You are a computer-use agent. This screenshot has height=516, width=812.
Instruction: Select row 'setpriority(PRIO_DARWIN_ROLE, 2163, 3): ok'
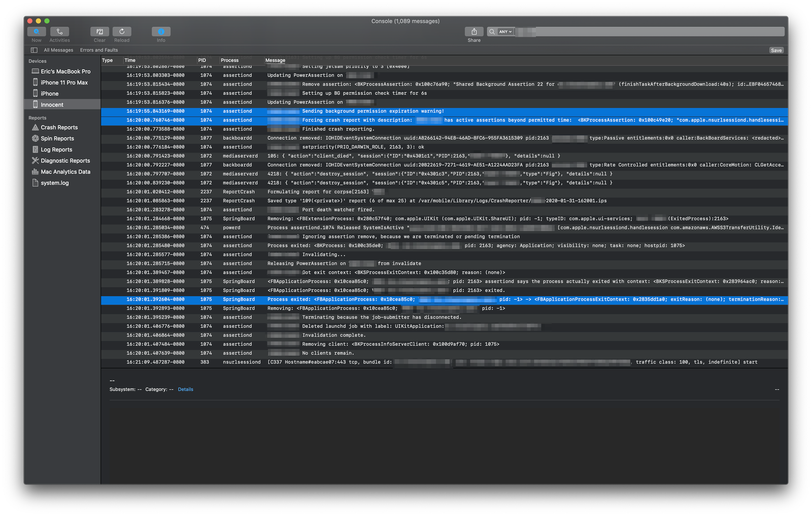444,147
